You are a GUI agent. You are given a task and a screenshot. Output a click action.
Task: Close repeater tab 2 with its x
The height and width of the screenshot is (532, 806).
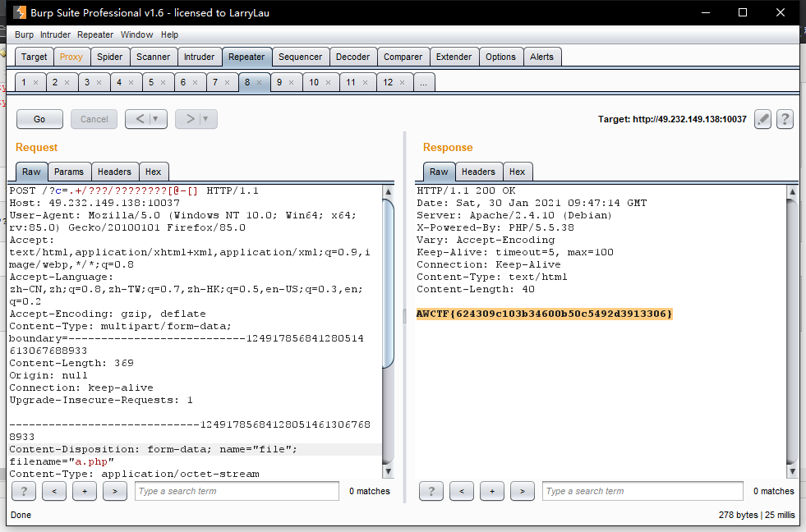tap(67, 83)
